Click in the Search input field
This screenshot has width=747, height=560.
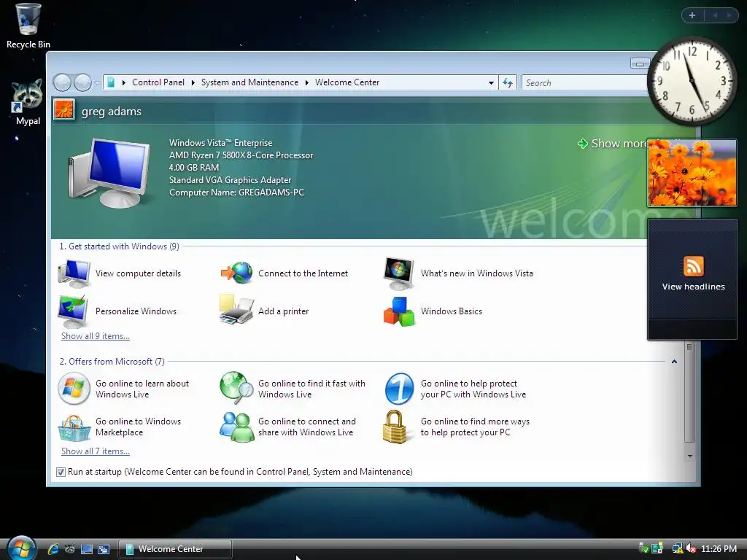point(584,83)
